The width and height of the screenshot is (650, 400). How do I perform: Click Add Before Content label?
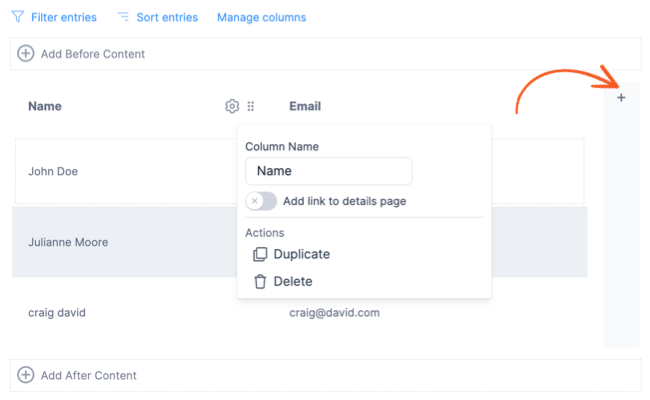[x=93, y=54]
